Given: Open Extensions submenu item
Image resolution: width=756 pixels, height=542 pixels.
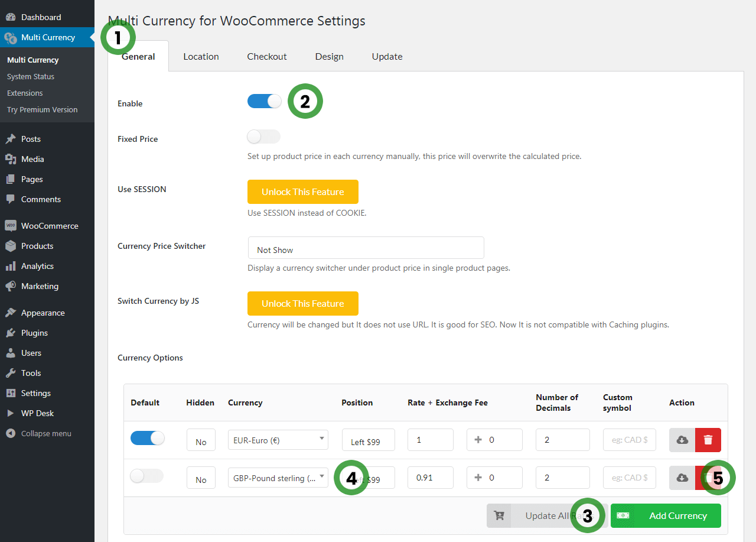Looking at the screenshot, I should point(25,93).
